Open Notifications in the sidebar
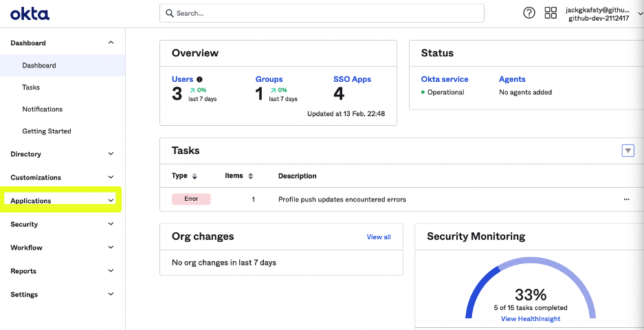The height and width of the screenshot is (330, 644). 43,109
